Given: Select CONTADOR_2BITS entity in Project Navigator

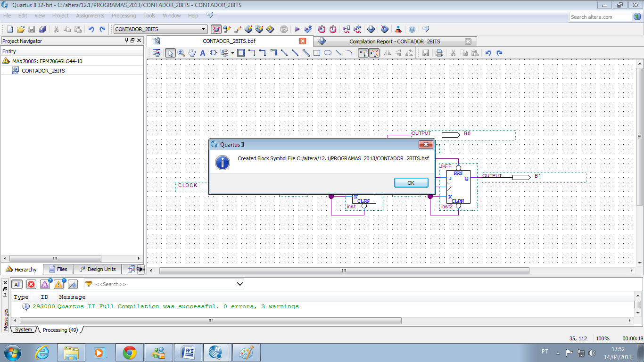Looking at the screenshot, I should [43, 71].
